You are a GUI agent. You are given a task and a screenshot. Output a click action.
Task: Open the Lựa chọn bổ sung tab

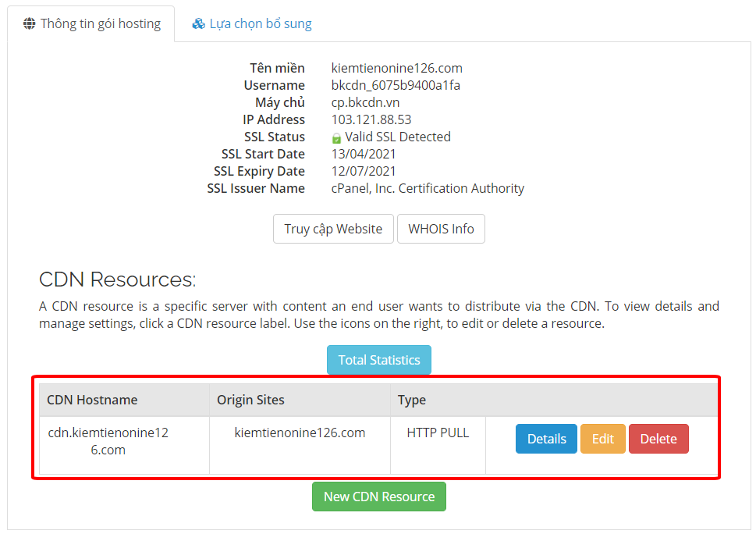click(252, 23)
